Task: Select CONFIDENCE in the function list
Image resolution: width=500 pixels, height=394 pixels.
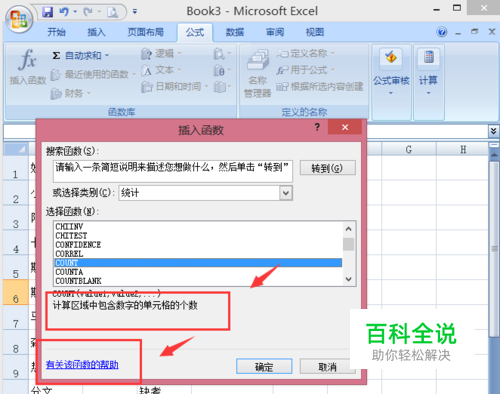Action: (198, 245)
